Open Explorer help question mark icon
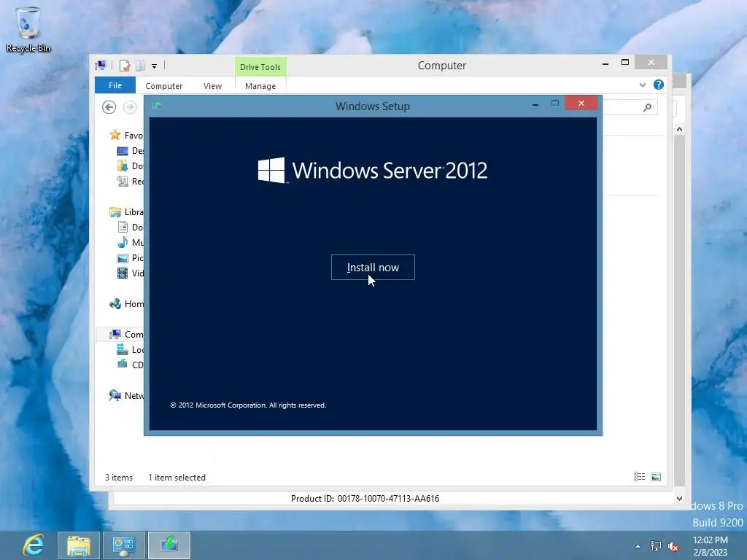The height and width of the screenshot is (560, 747). [659, 85]
